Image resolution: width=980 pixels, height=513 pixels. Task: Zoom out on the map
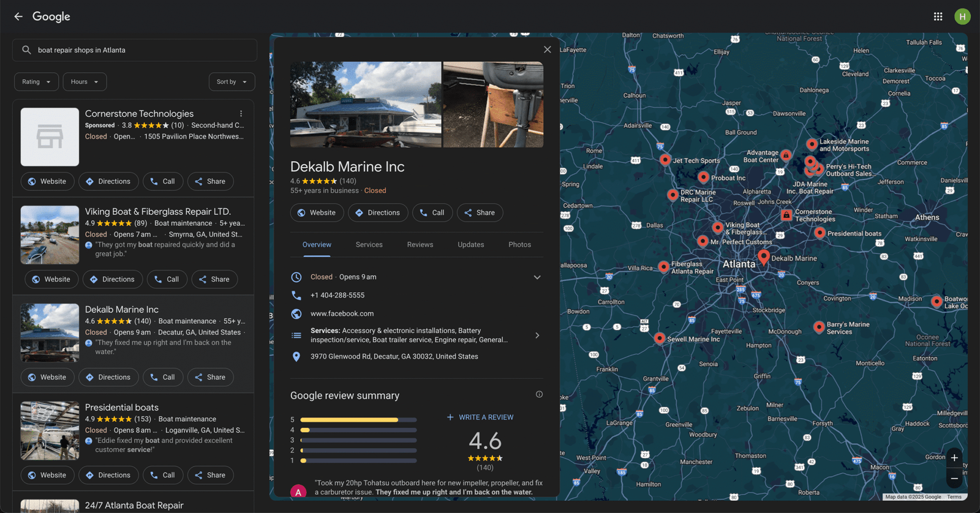(x=954, y=479)
